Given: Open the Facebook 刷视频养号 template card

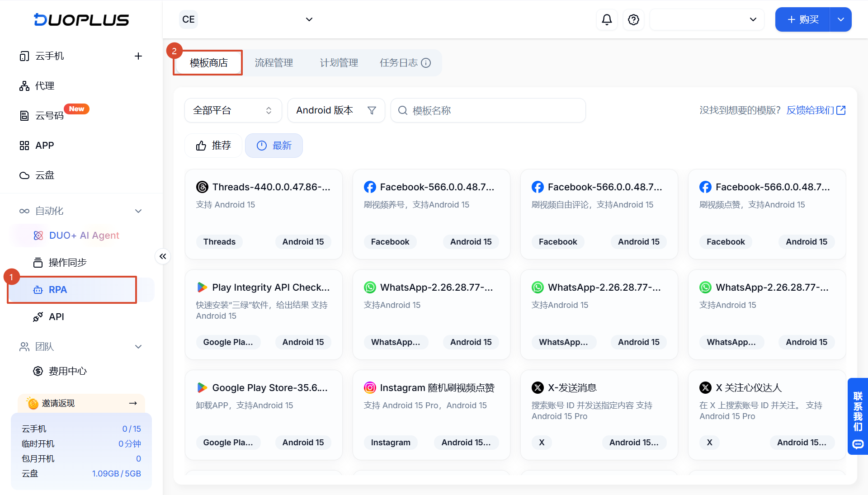Looking at the screenshot, I should coord(431,214).
